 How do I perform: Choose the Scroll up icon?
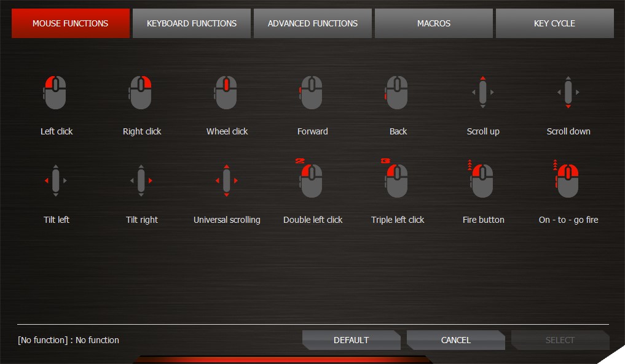coord(483,93)
